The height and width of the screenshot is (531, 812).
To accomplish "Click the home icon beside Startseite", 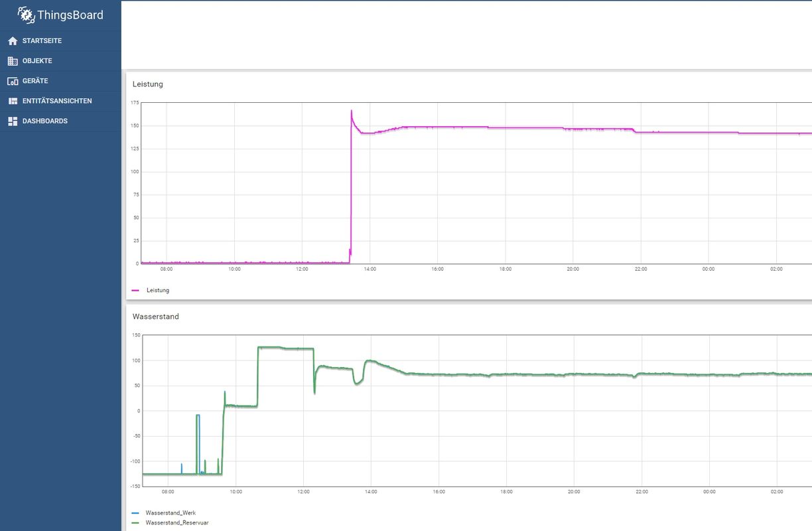I will point(13,41).
